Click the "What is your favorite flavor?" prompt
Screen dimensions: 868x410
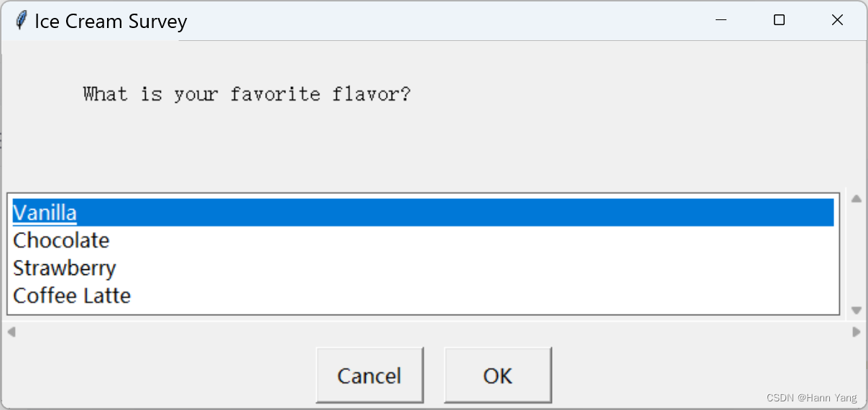tap(246, 94)
